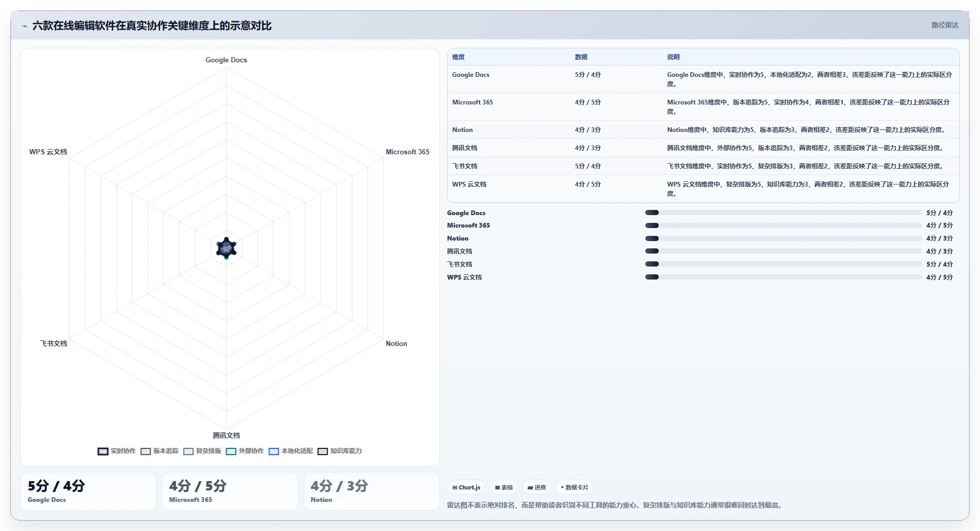
Task: Click the 腾讯文档 progress bar
Action: [x=783, y=251]
